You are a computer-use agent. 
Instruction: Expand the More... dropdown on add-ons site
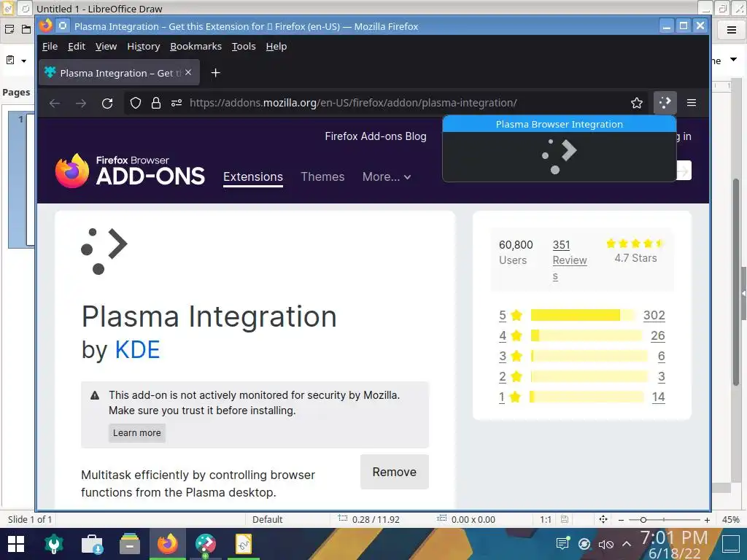click(x=387, y=176)
